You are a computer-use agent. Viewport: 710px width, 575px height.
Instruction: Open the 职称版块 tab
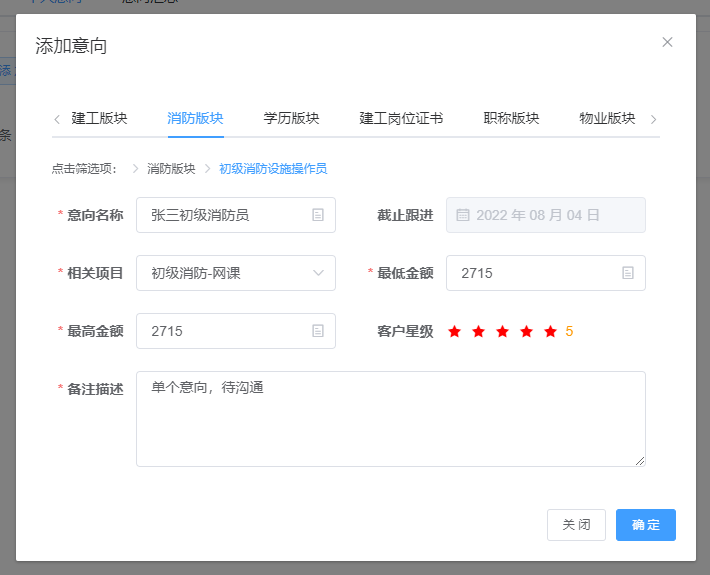(x=511, y=118)
